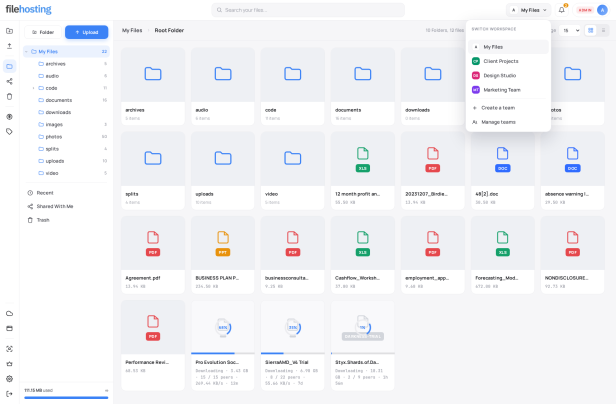Switch to grid view
616x404 pixels.
[x=590, y=30]
